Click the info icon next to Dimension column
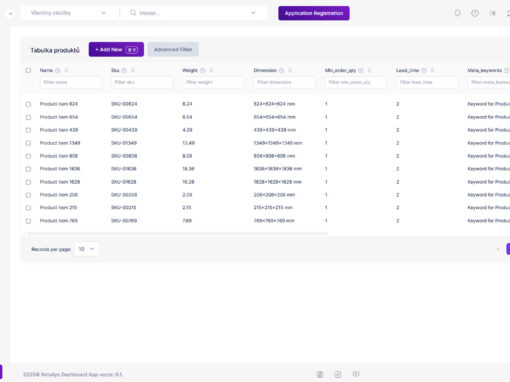This screenshot has width=510, height=382. click(281, 70)
